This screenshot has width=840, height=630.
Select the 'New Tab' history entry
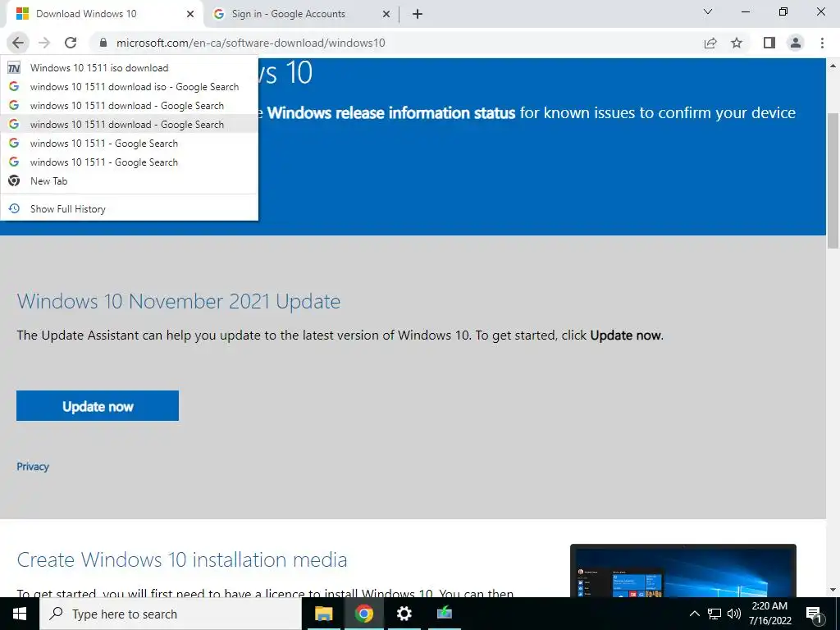coord(129,181)
